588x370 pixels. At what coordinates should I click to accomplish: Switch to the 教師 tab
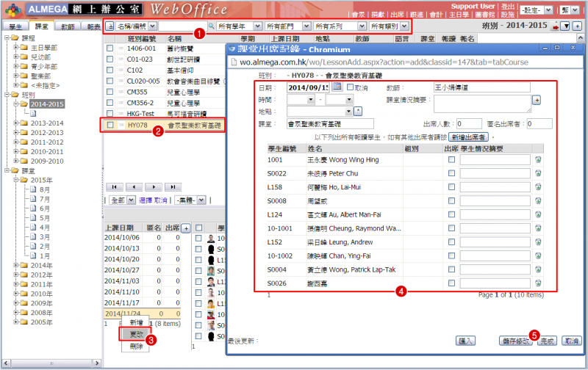pyautogui.click(x=68, y=26)
